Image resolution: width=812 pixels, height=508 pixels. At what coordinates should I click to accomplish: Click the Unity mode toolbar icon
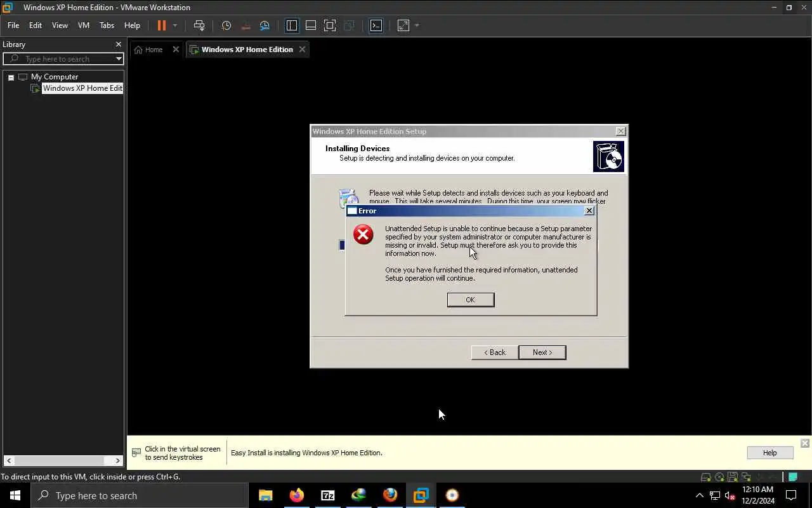(349, 25)
